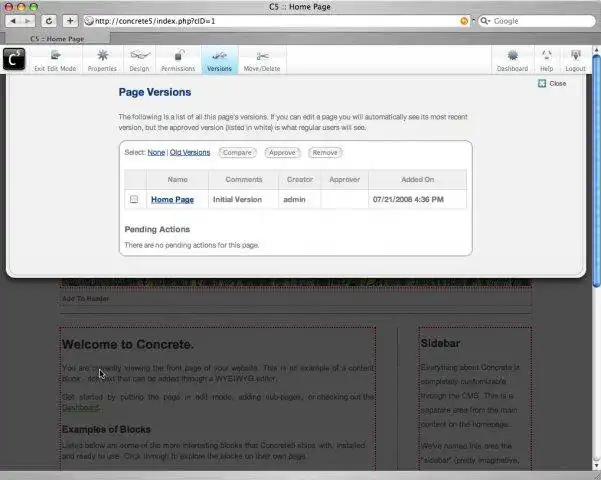Click the Sidebar heading

440,343
